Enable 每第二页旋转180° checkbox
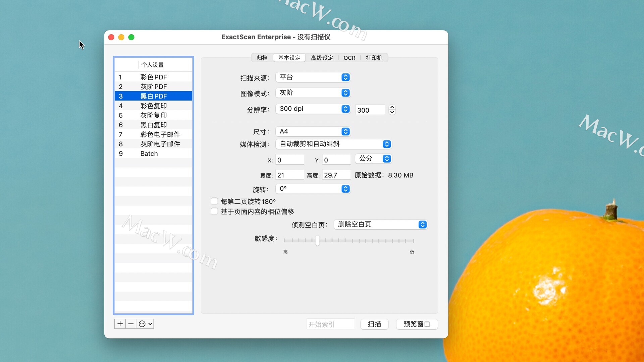 pyautogui.click(x=214, y=201)
